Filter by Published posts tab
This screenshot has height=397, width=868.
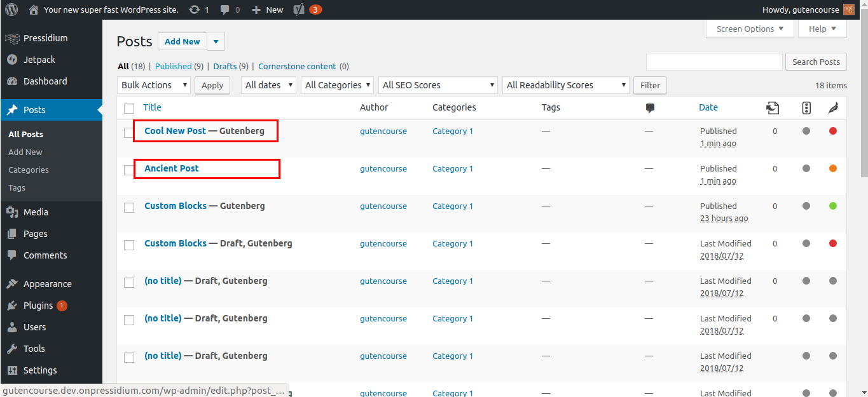[174, 66]
